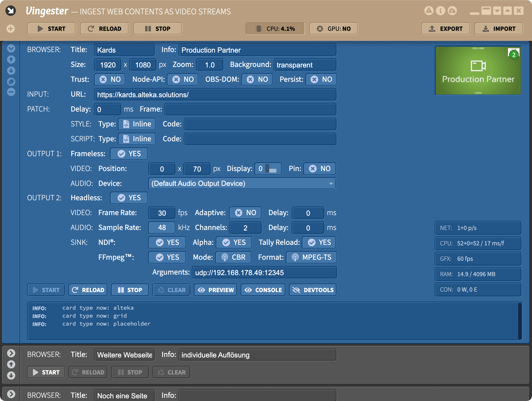Screen dimensions: 532x401
Task: Expand the Weitere Webseite browser section
Action: point(11,353)
